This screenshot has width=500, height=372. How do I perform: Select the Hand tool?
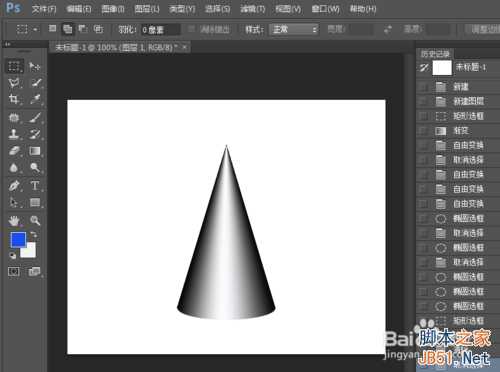pyautogui.click(x=14, y=220)
